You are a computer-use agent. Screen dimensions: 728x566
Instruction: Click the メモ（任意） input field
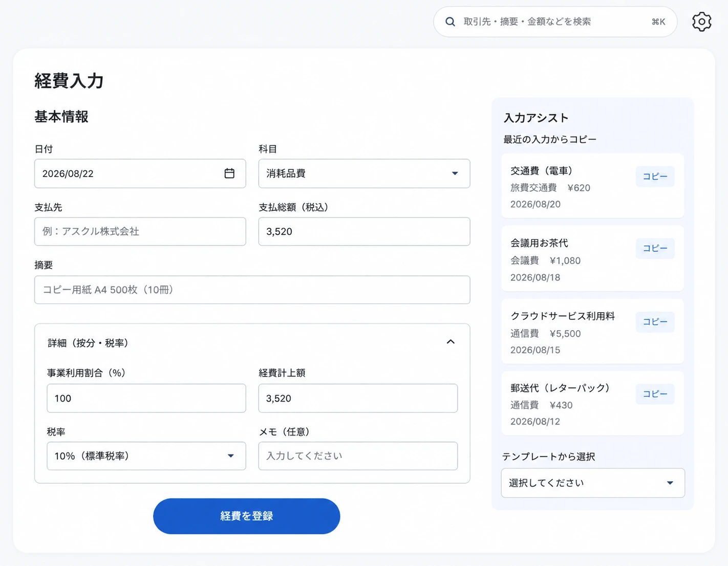point(358,456)
